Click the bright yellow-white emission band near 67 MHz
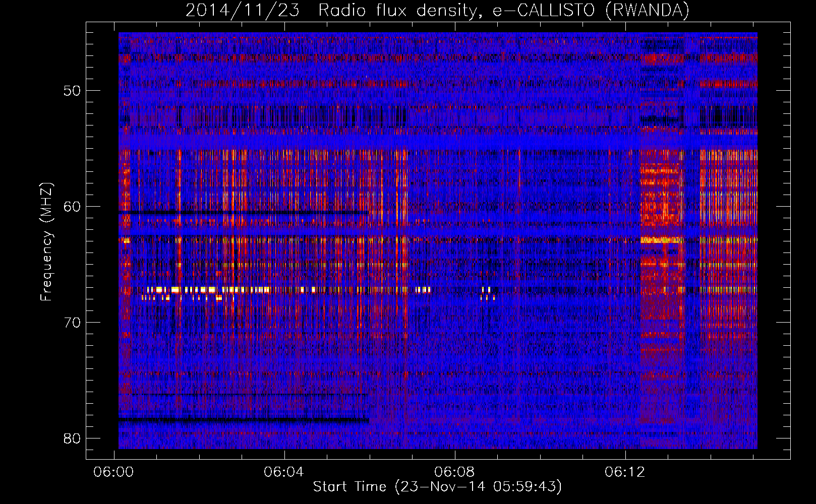This screenshot has height=504, width=816. [208, 290]
